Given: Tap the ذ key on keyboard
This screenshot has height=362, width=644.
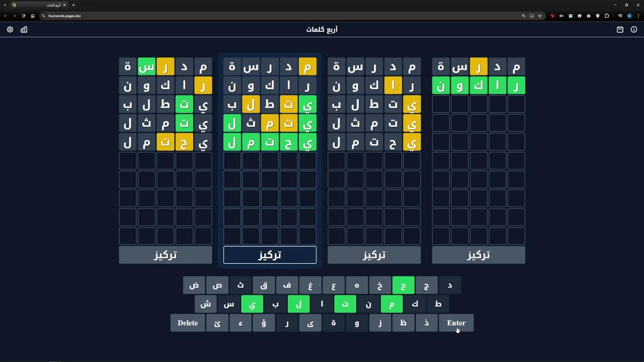Looking at the screenshot, I should (x=426, y=323).
